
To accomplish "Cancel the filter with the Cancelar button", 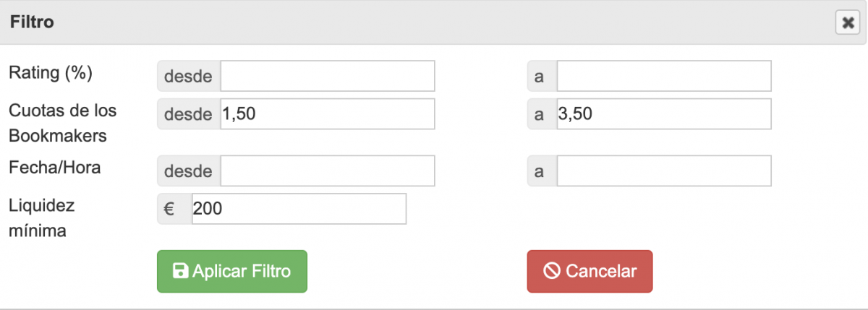I will click(590, 271).
